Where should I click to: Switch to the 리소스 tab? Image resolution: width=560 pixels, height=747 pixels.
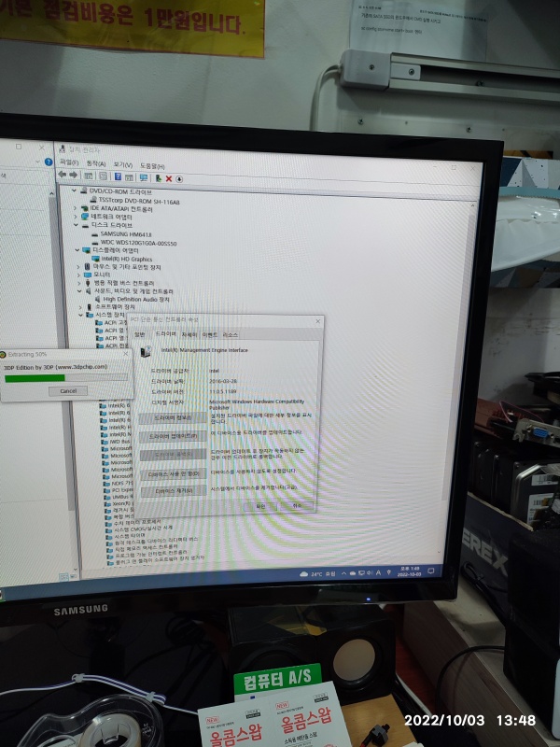(x=230, y=335)
